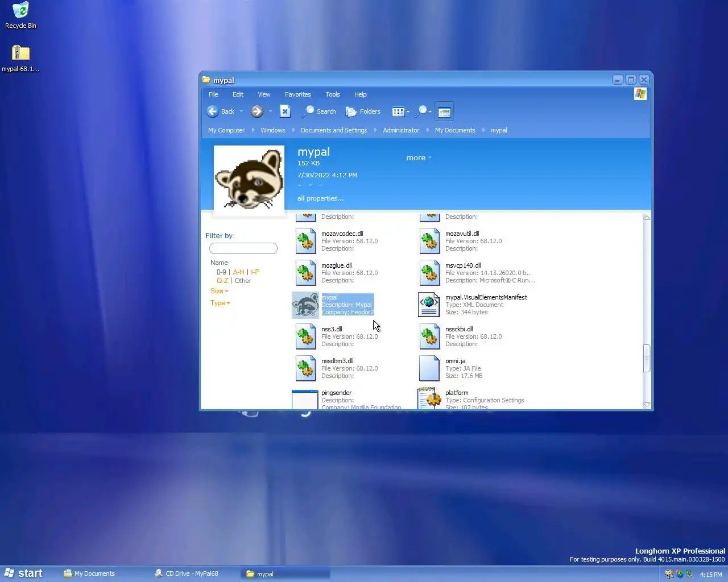Click the file list scroll up arrow
Image resolution: width=728 pixels, height=582 pixels.
(x=647, y=218)
